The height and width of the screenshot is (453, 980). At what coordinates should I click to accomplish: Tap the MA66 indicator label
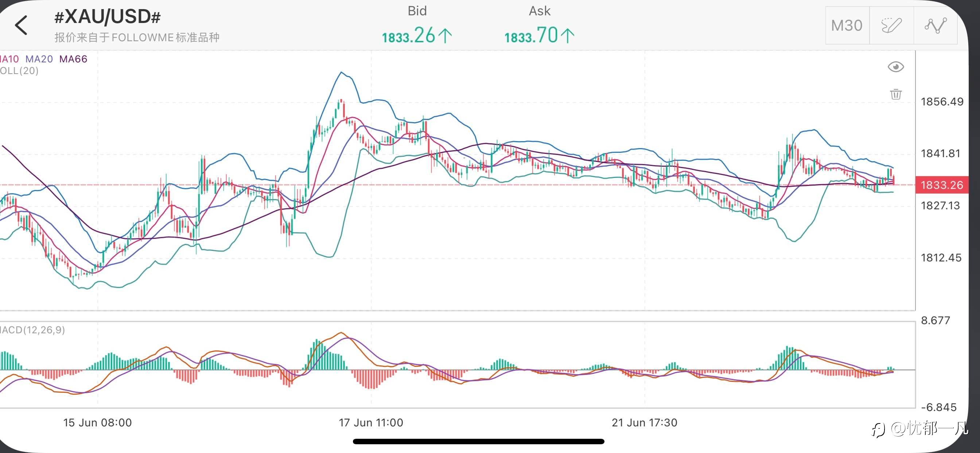click(73, 59)
